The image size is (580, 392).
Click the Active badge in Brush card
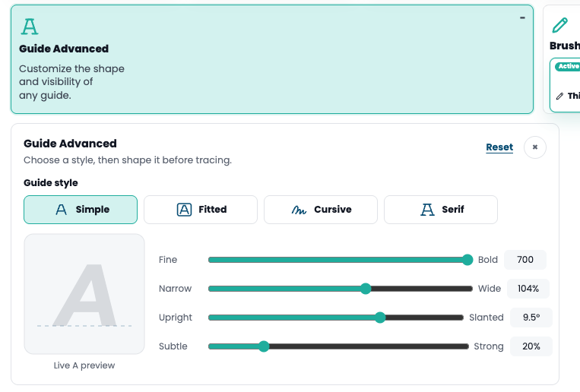pos(568,66)
